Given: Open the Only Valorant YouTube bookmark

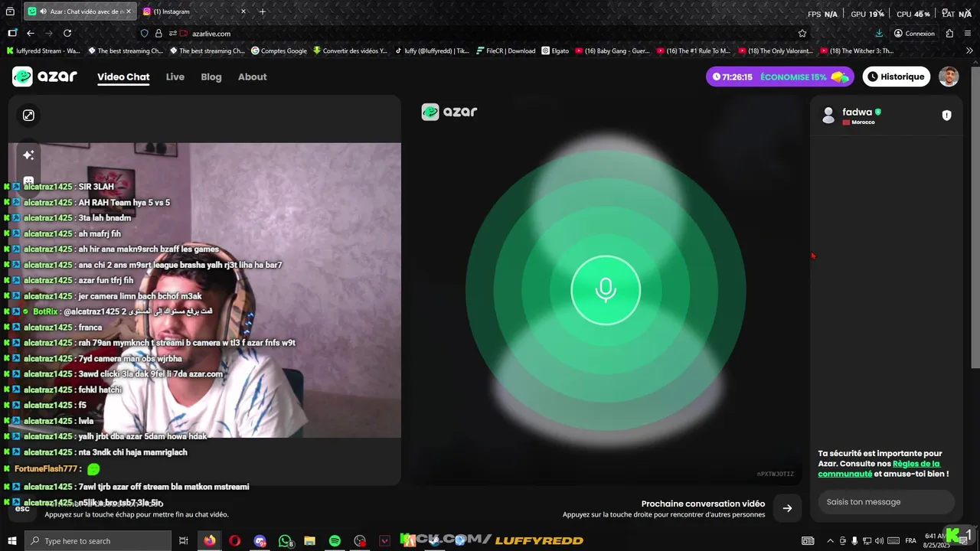Looking at the screenshot, I should tap(776, 51).
